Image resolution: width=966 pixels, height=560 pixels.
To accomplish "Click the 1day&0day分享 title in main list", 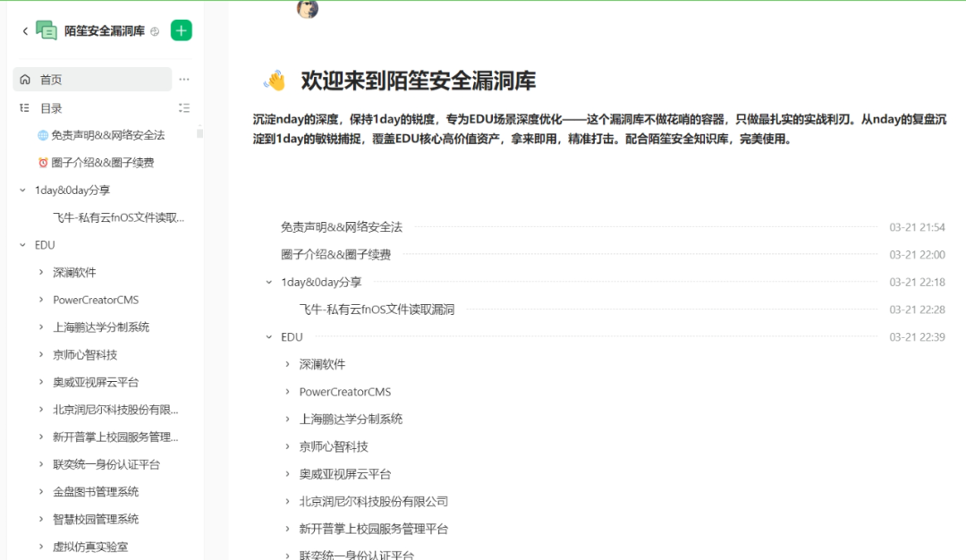I will 321,282.
